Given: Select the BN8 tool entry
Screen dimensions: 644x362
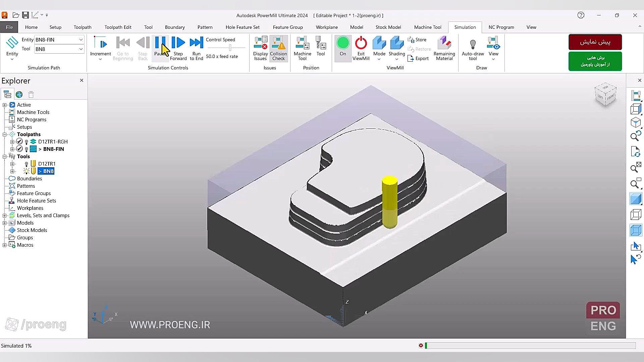Looking at the screenshot, I should coord(46,171).
